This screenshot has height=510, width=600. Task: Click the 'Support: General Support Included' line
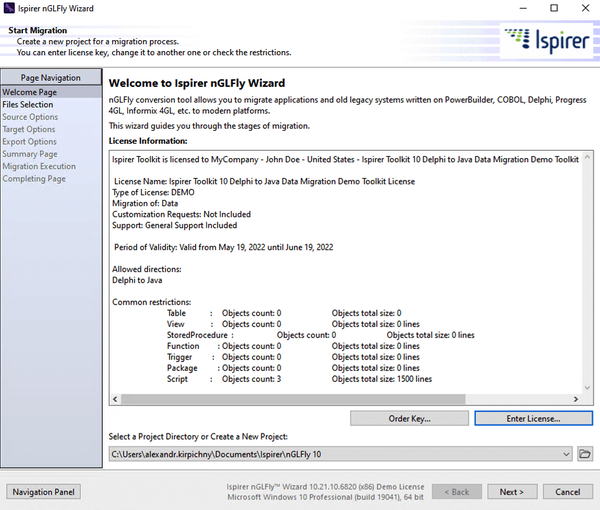[x=174, y=225]
